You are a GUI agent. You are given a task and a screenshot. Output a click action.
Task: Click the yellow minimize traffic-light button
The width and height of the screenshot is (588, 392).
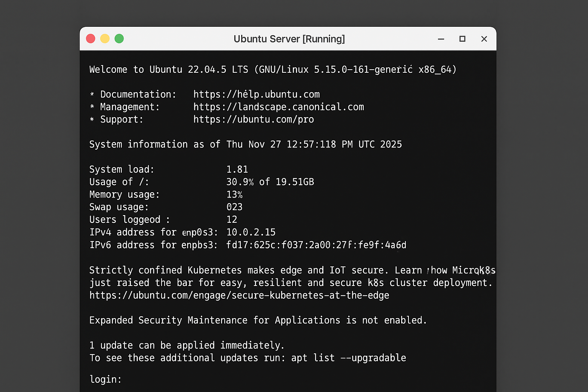point(105,39)
